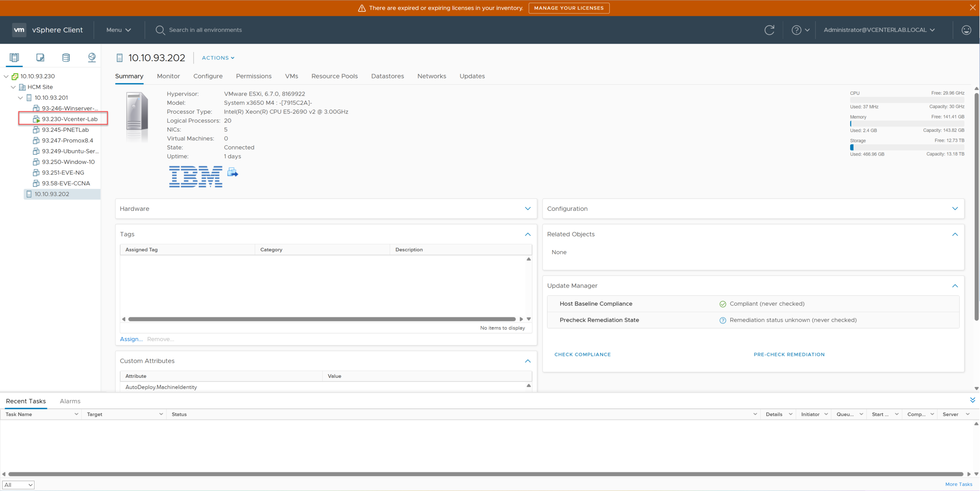Click MANAGE YOUR LICENSES button
Image resolution: width=980 pixels, height=491 pixels.
point(568,8)
